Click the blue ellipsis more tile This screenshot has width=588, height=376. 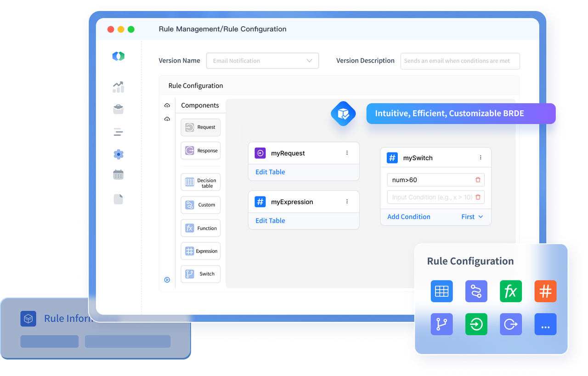click(x=545, y=325)
